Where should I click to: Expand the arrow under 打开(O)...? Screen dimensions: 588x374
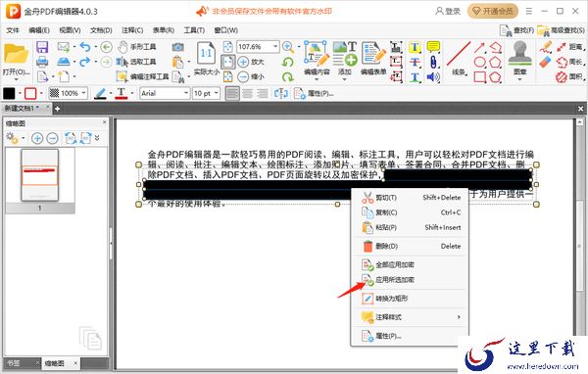(x=16, y=79)
